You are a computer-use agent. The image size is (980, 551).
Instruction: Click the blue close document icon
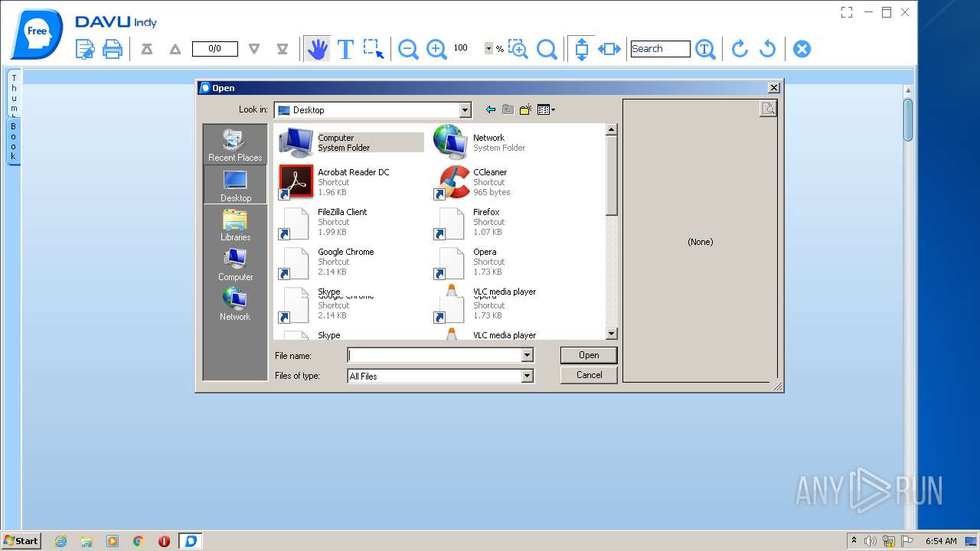point(802,49)
